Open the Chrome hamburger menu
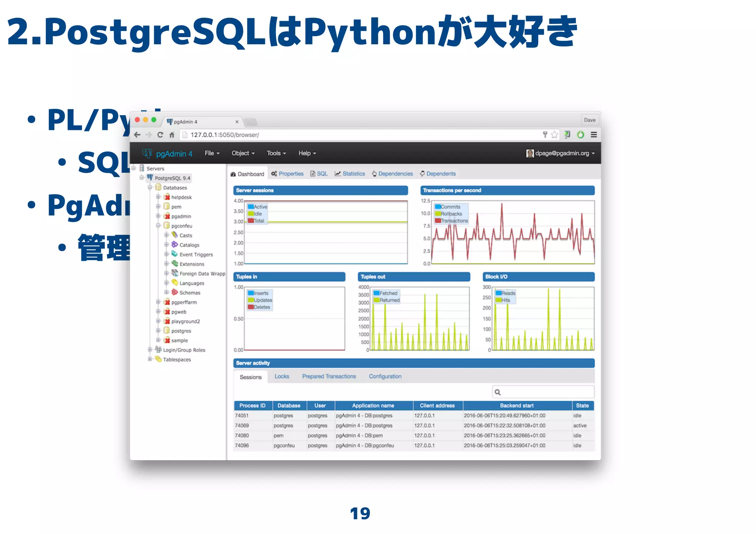 pyautogui.click(x=594, y=135)
